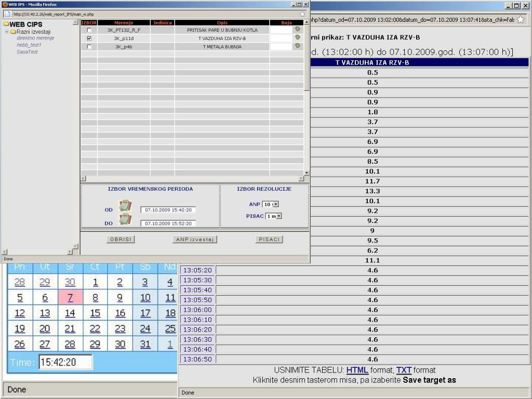Viewport: 532px width, 399px height.
Task: Check the 3K_p4b selection box
Action: tap(89, 47)
